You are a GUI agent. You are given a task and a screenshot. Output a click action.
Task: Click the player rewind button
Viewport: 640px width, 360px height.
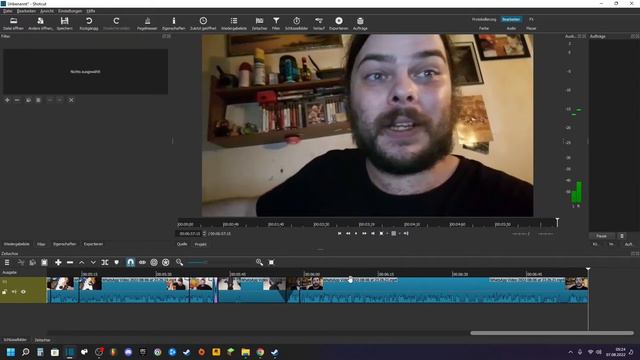(x=348, y=233)
